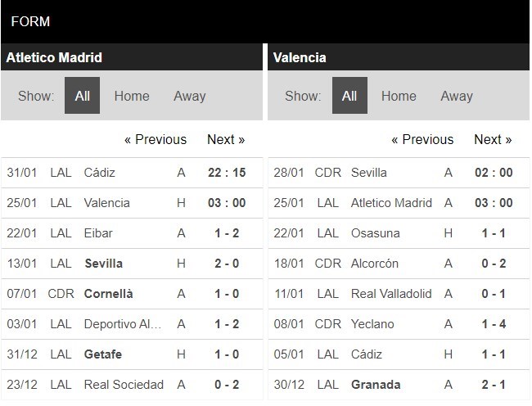
Task: Open Alcorcón score 0 - 2
Action: point(493,264)
